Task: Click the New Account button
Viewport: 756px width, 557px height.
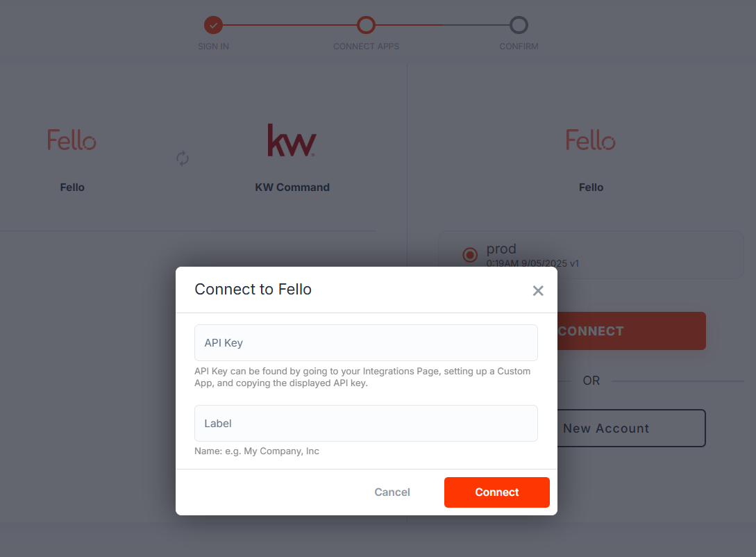Action: (630, 429)
